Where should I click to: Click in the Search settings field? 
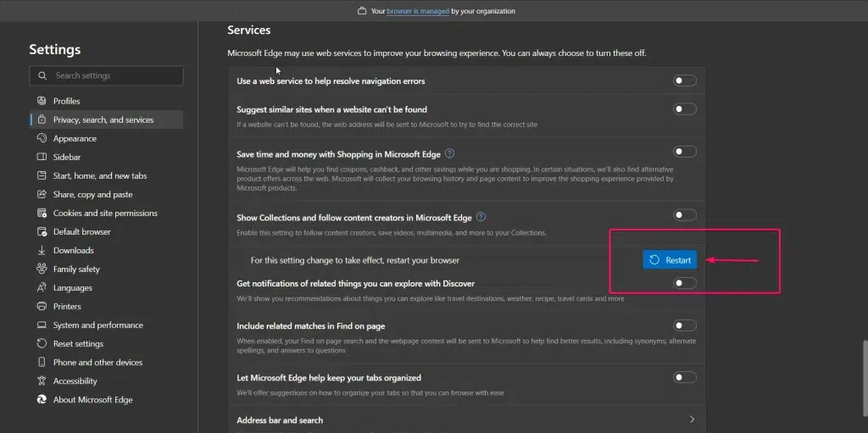point(106,76)
